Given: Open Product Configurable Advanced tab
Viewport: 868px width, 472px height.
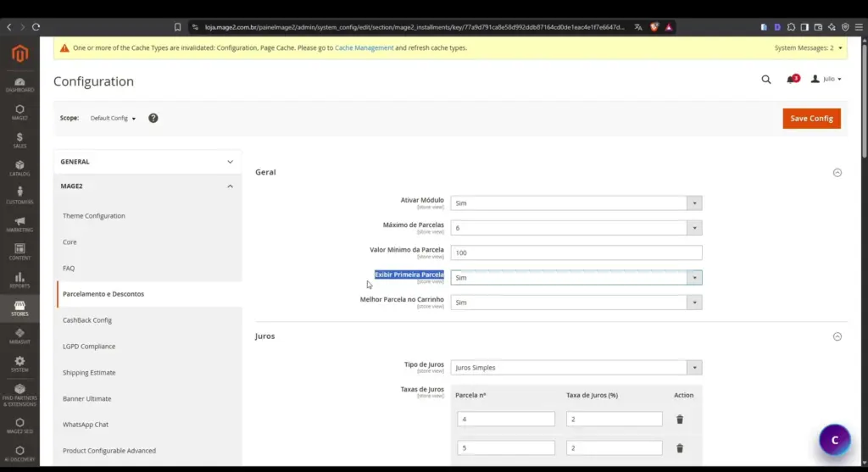Looking at the screenshot, I should 109,451.
